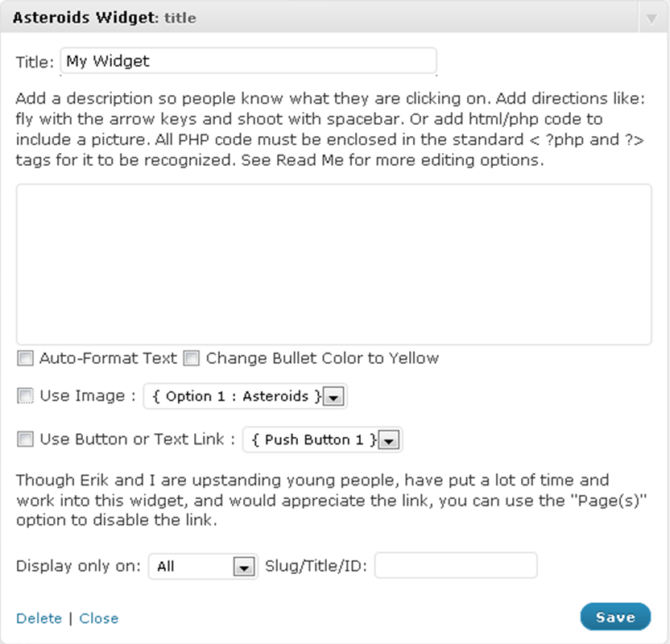Click arrow icon of the All dropdown
The height and width of the screenshot is (644, 670).
click(x=244, y=567)
